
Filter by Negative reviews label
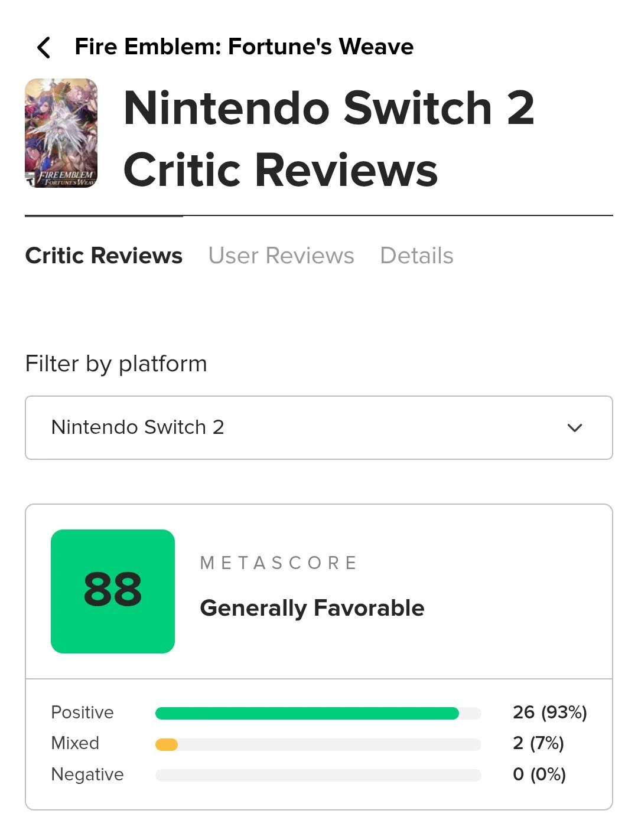click(87, 774)
